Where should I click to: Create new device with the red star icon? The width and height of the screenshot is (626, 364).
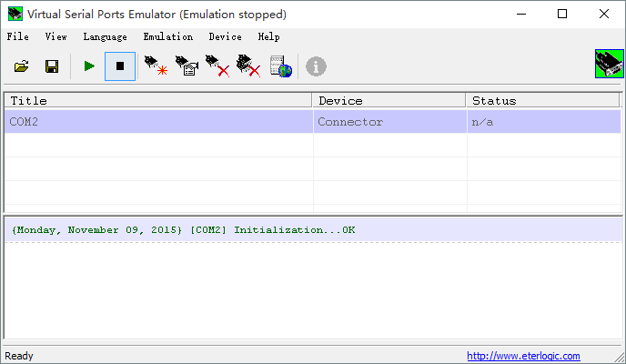[x=156, y=66]
